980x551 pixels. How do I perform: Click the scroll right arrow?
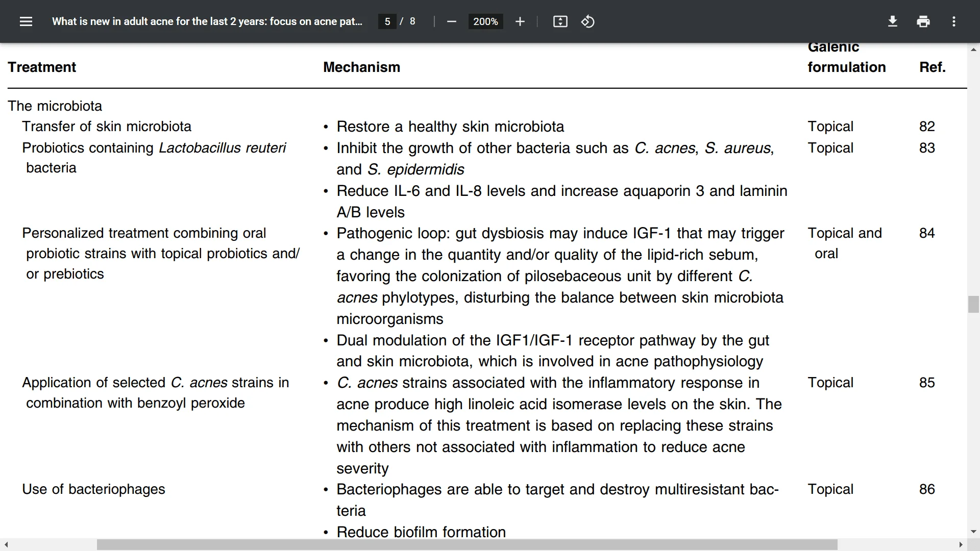pos(961,545)
